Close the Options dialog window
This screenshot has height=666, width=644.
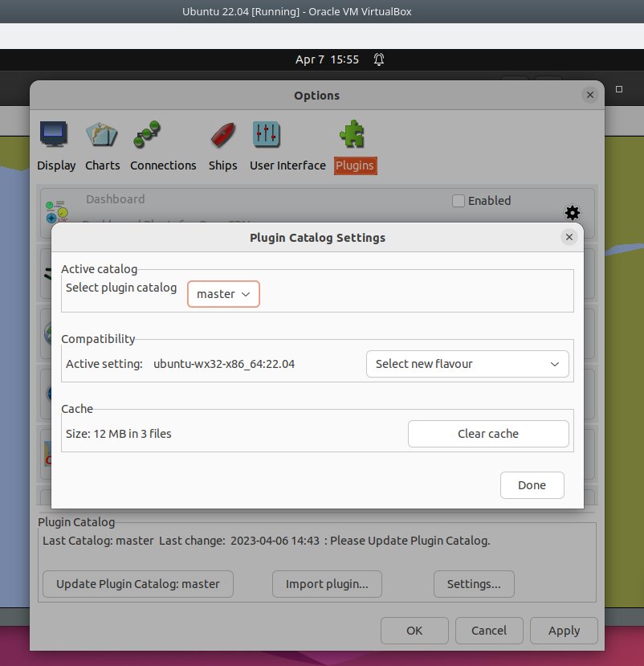pos(590,95)
